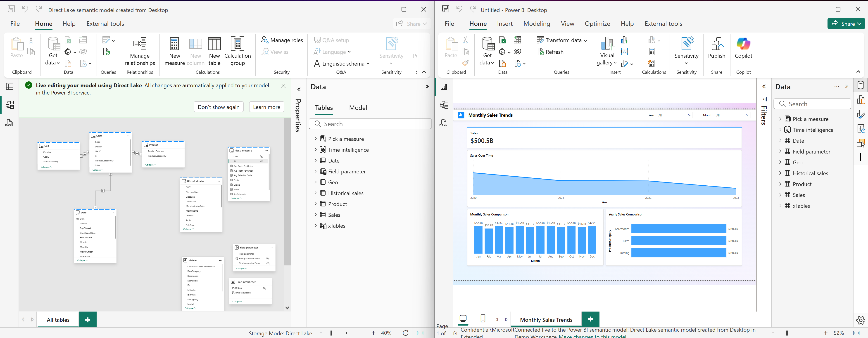
Task: Switch to mobile layout view
Action: [483, 319]
